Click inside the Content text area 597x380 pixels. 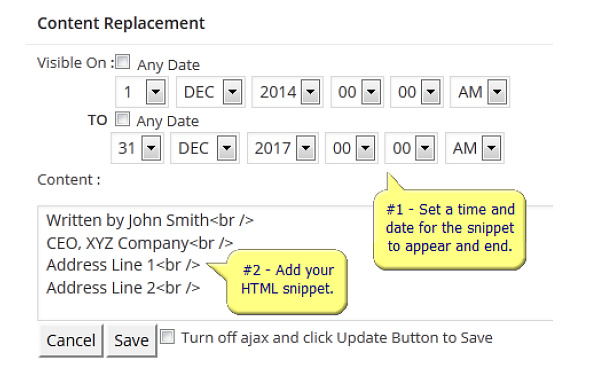pyautogui.click(x=295, y=263)
